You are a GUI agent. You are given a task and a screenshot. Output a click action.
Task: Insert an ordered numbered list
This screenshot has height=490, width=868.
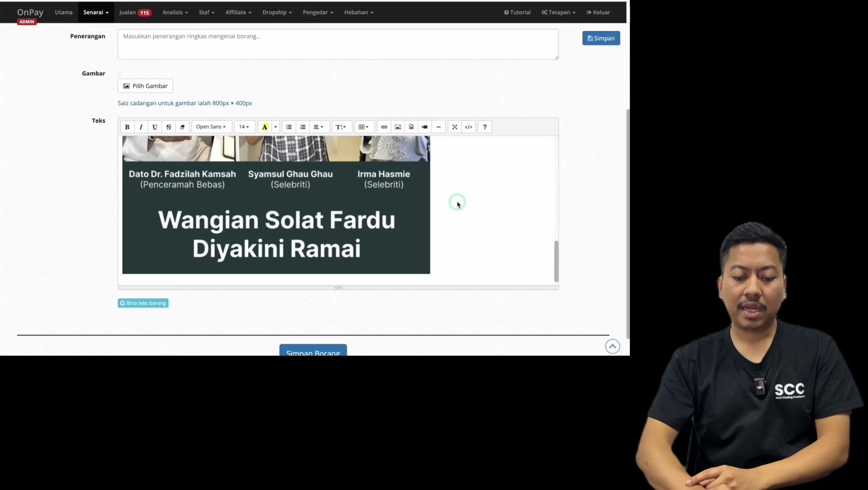[303, 127]
